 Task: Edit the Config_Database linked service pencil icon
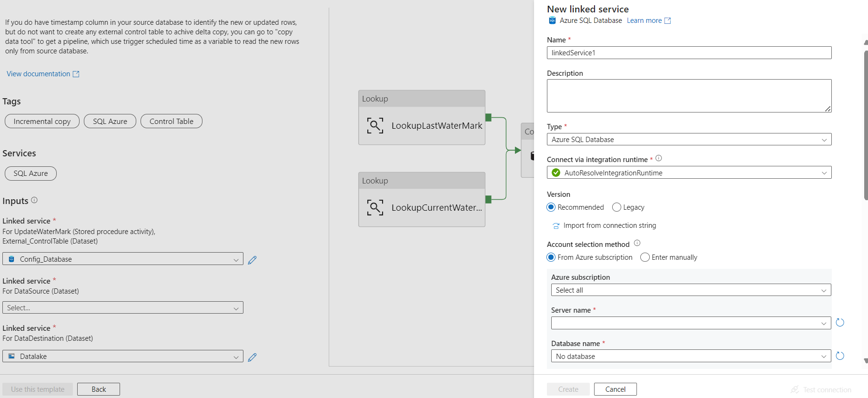click(x=252, y=260)
